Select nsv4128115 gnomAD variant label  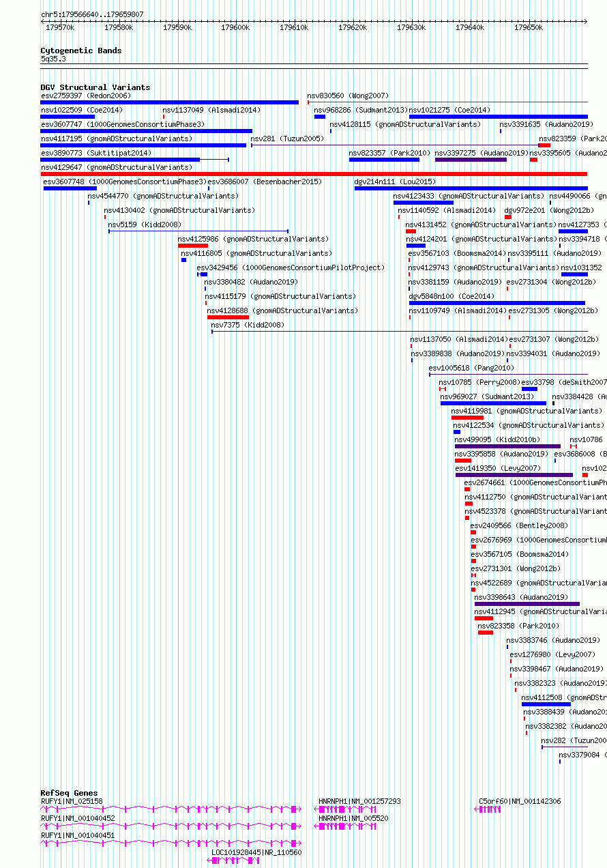pyautogui.click(x=405, y=124)
